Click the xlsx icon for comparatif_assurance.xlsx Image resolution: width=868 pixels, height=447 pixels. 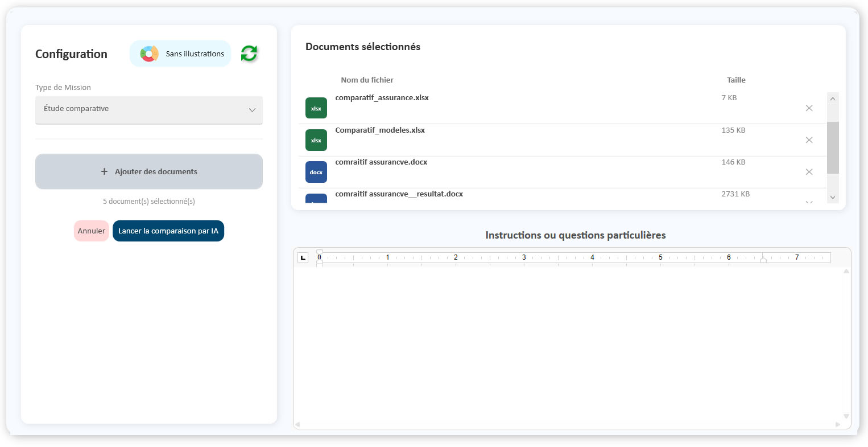pyautogui.click(x=316, y=108)
